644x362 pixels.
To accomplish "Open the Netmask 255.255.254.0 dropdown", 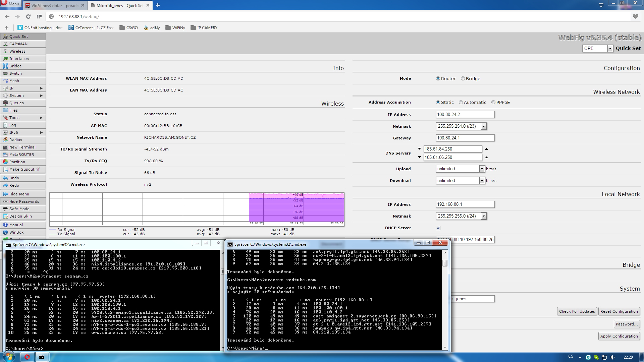I will pyautogui.click(x=484, y=126).
